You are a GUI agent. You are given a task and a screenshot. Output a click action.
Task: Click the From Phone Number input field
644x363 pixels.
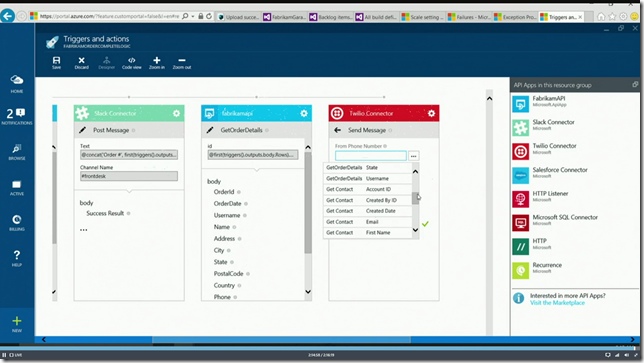[370, 156]
